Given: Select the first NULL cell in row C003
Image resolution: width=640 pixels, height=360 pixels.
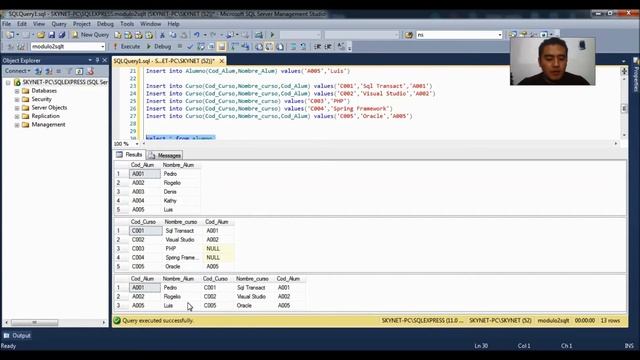Looking at the screenshot, I should pos(218,249).
